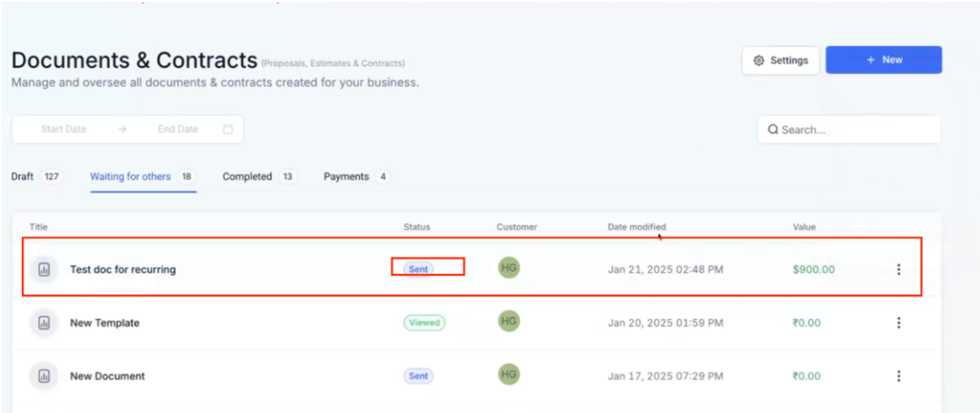The image size is (980, 413).
Task: Click HG avatar in New Document row
Action: click(510, 375)
